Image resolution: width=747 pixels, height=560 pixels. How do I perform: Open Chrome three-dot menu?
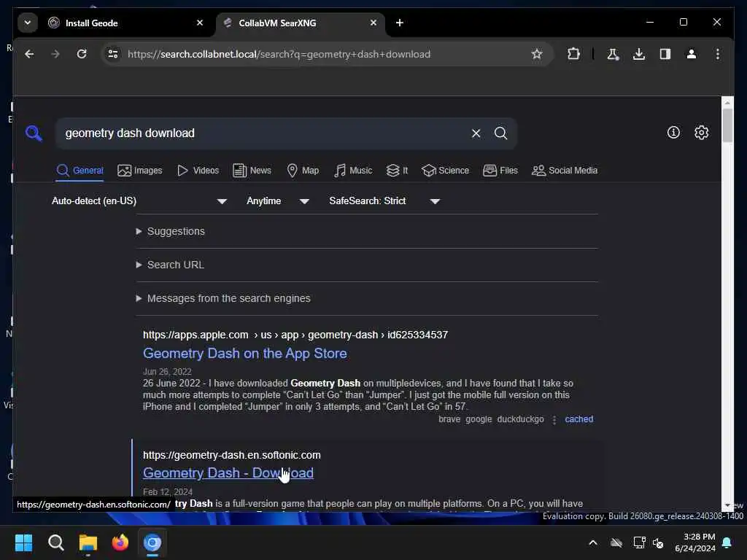[718, 54]
